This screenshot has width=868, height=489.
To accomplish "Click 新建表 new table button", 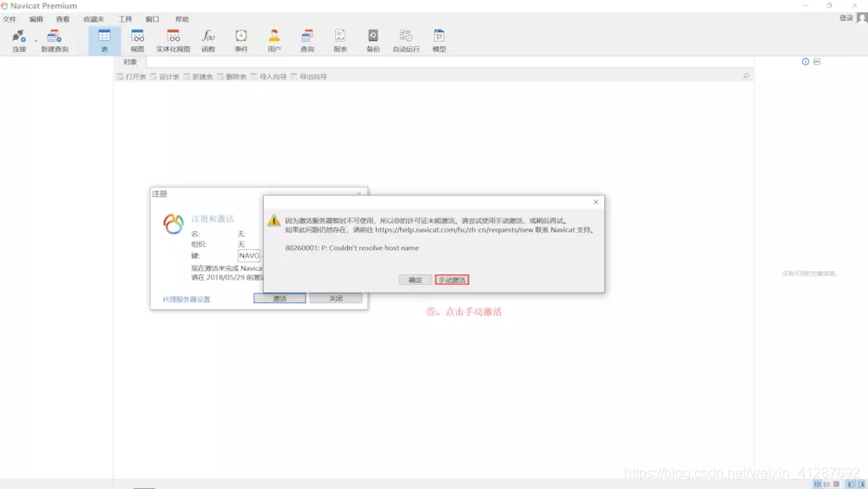I will [x=198, y=76].
